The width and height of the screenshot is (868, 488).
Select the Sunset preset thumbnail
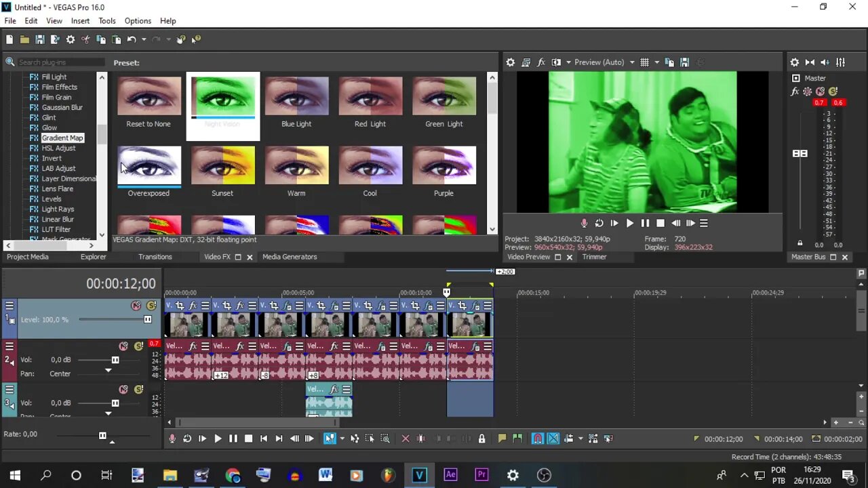click(222, 166)
